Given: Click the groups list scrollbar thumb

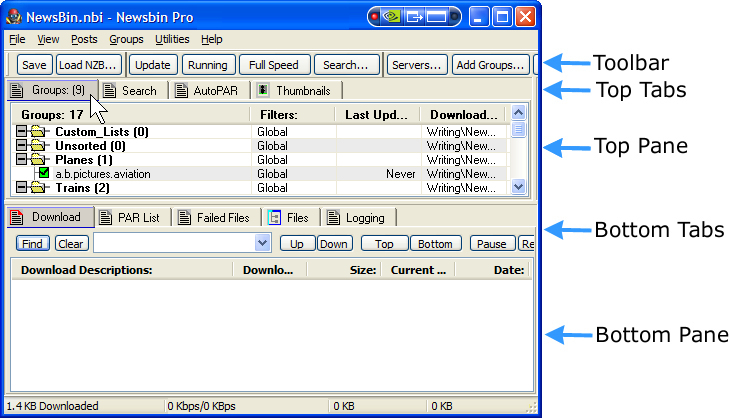Looking at the screenshot, I should [x=518, y=129].
